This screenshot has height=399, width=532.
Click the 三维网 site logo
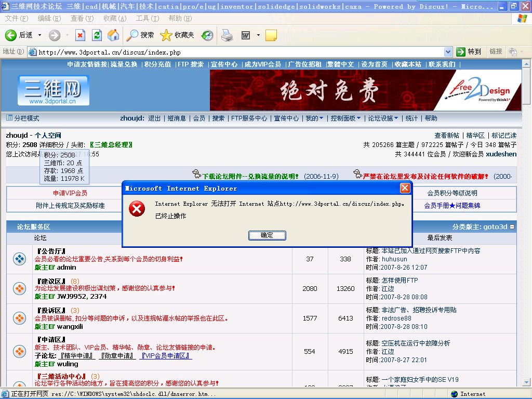(54, 90)
